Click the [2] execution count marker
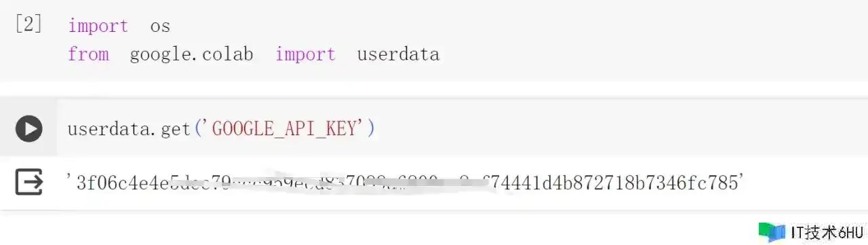This screenshot has height=245, width=868. [x=28, y=25]
